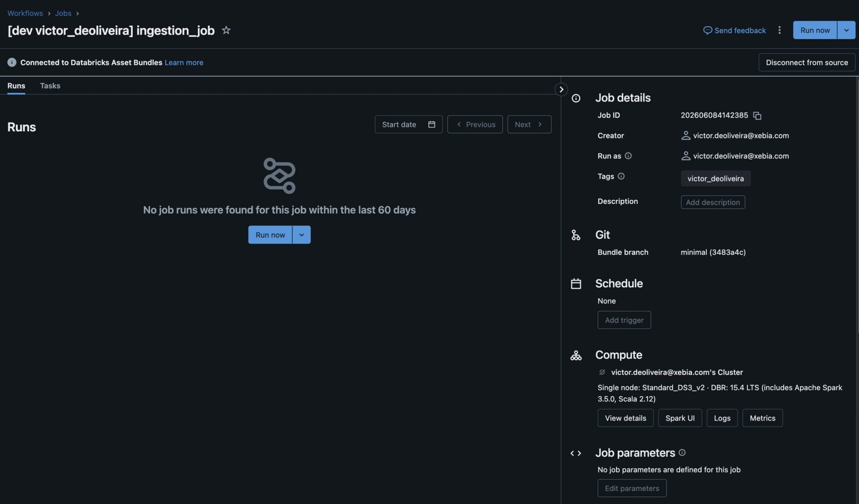
Task: Click the Add trigger button
Action: 624,320
